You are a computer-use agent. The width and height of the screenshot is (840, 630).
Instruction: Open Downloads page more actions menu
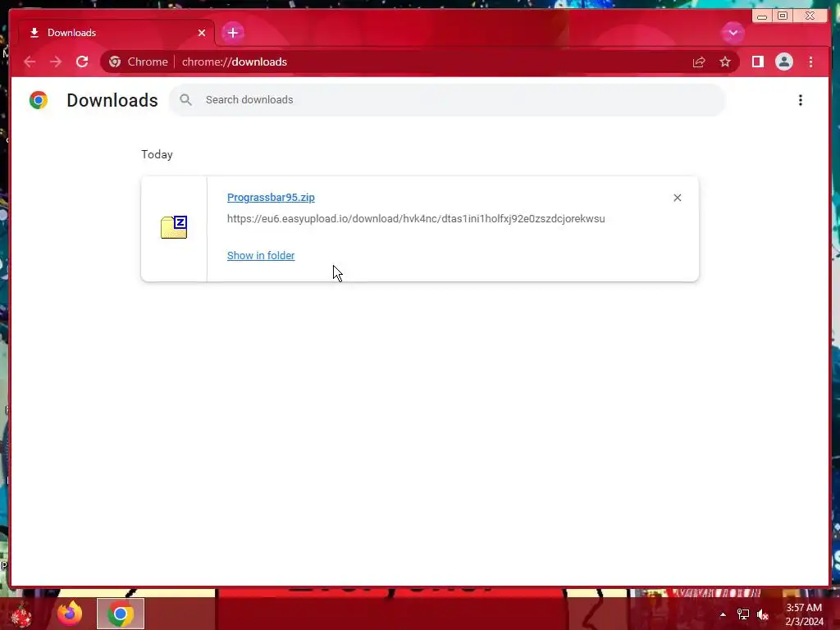click(x=801, y=100)
